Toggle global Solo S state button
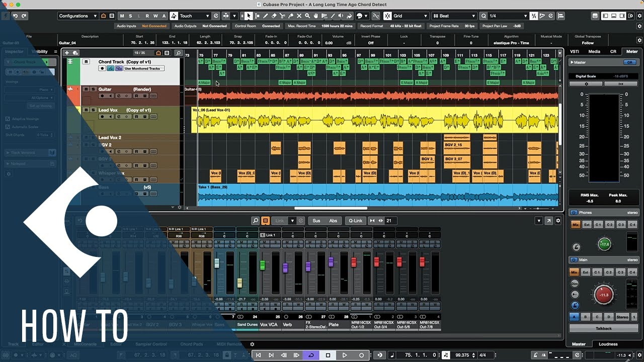This screenshot has width=644, height=362. [130, 16]
